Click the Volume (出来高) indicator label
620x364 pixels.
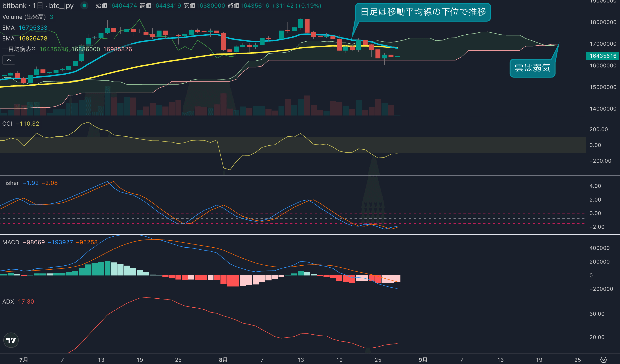24,17
